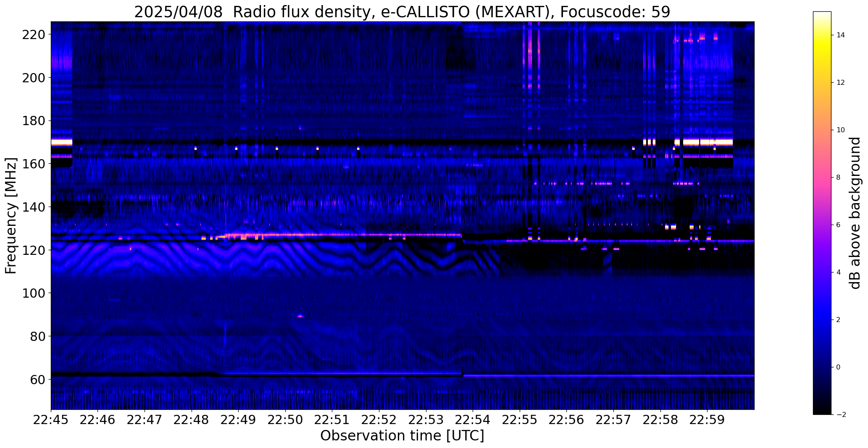Screen dimensions: 868x448
Task: Click the 22:52 time tick label
Action: coord(379,420)
